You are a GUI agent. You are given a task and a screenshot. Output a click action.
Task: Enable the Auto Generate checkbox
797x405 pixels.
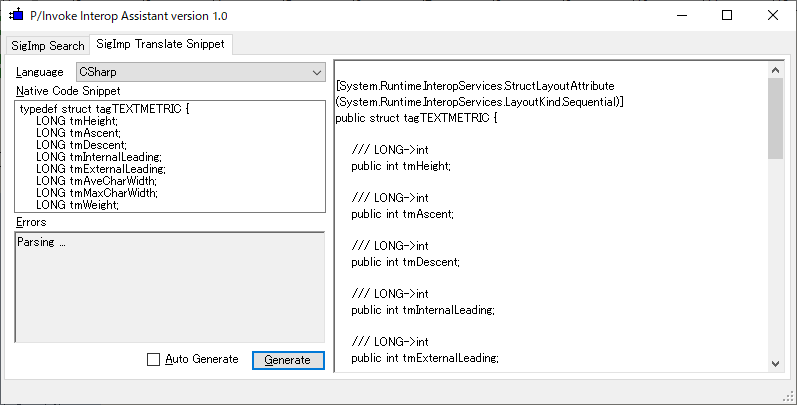pos(153,359)
